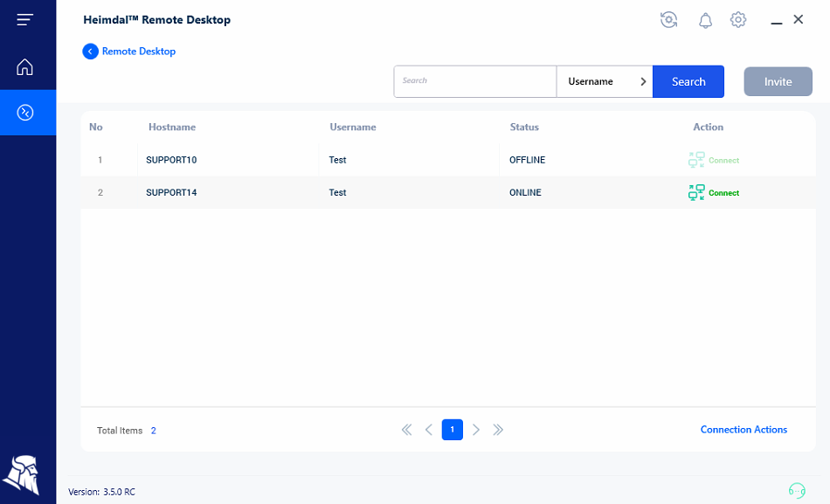
Task: Select the Home icon in the sidebar
Action: [25, 66]
